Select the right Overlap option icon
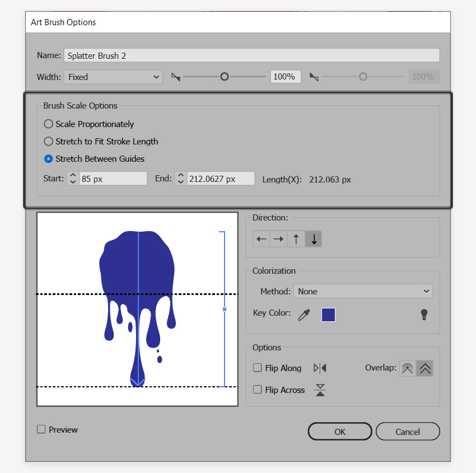Viewport: 476px width, 473px height. pos(425,368)
